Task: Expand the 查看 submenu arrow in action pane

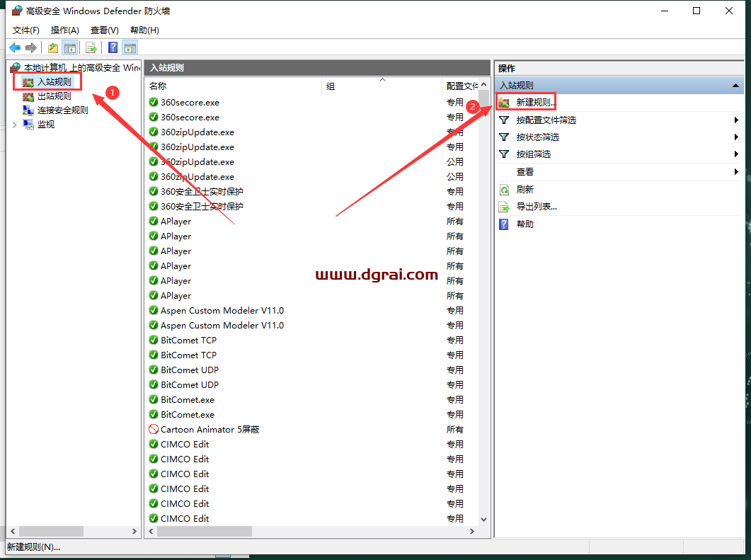Action: (736, 172)
